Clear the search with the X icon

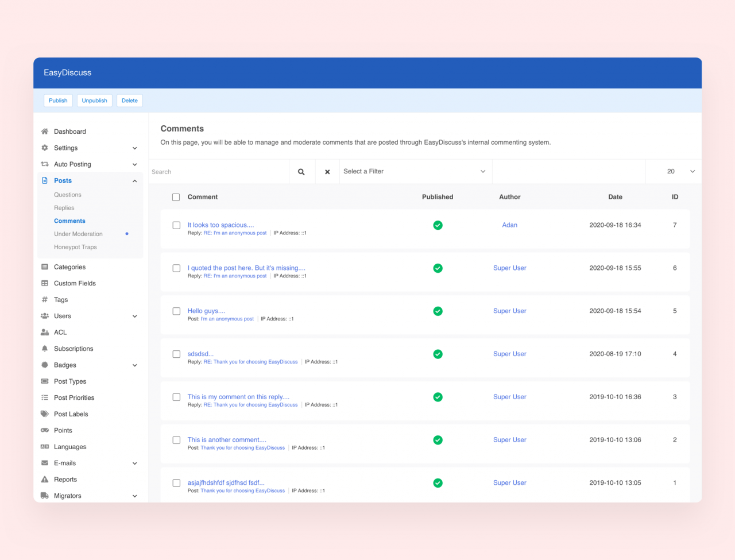[x=327, y=172]
